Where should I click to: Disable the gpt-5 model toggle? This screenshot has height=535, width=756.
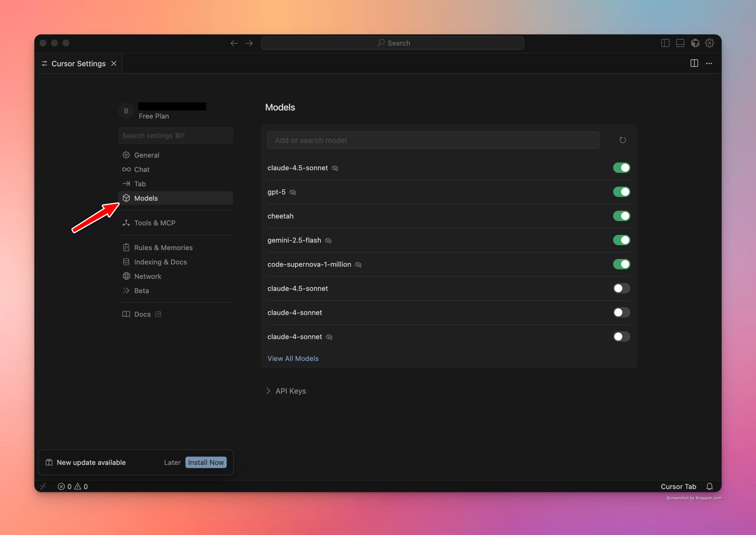point(621,192)
